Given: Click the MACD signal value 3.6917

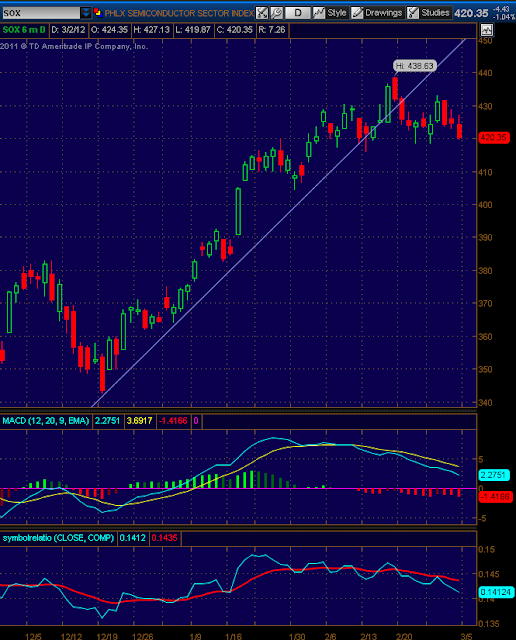Looking at the screenshot, I should click(x=139, y=421).
